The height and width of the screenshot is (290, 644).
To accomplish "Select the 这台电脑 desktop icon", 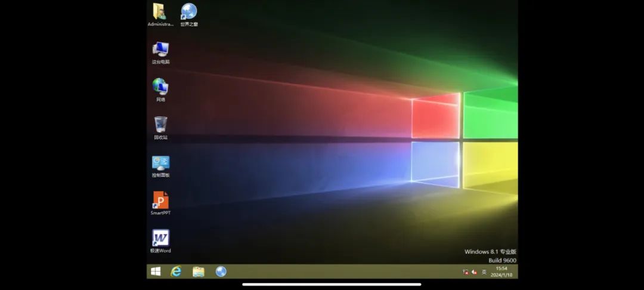I will [160, 53].
